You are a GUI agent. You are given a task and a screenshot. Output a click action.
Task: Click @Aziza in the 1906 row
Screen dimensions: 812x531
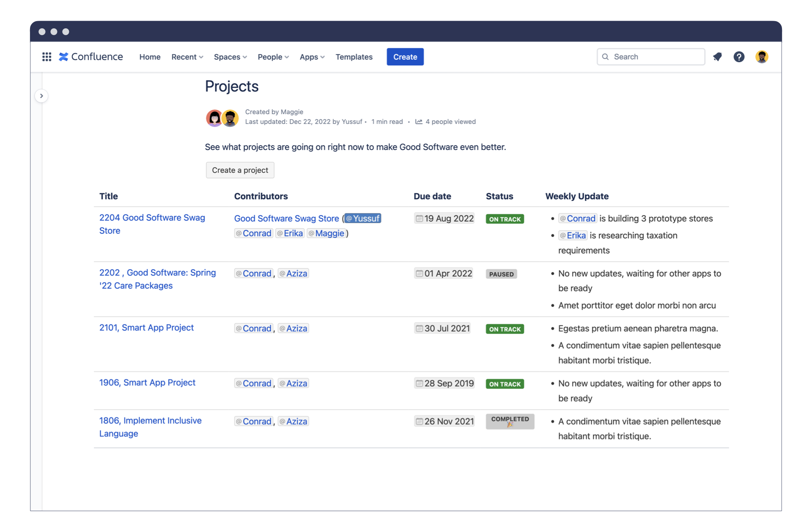click(x=294, y=383)
